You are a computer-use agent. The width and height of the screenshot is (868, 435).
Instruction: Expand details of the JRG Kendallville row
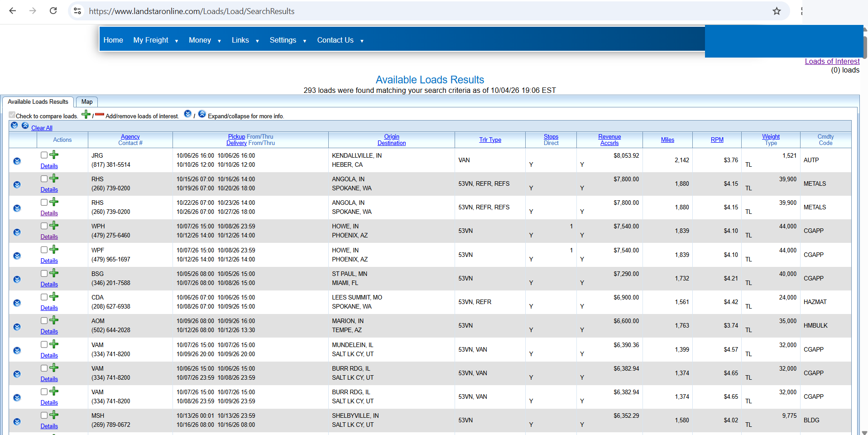coord(17,161)
